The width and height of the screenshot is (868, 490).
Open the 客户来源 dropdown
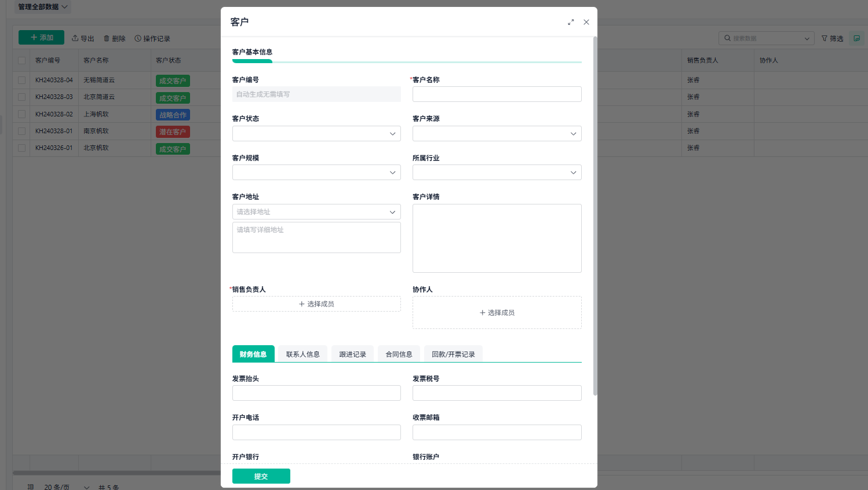click(497, 133)
